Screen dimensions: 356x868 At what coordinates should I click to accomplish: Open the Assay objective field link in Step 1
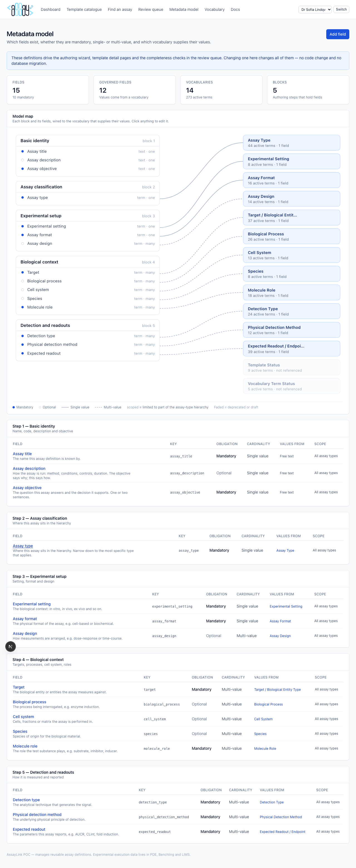(x=27, y=488)
